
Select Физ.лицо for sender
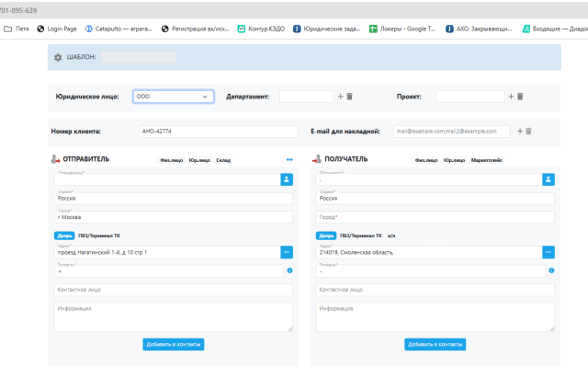point(171,160)
